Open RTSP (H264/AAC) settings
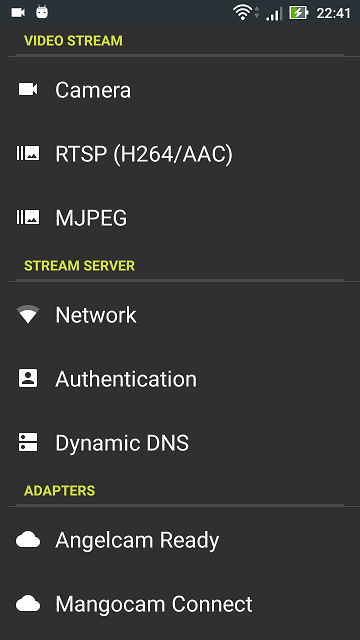360x640 pixels. click(x=180, y=153)
